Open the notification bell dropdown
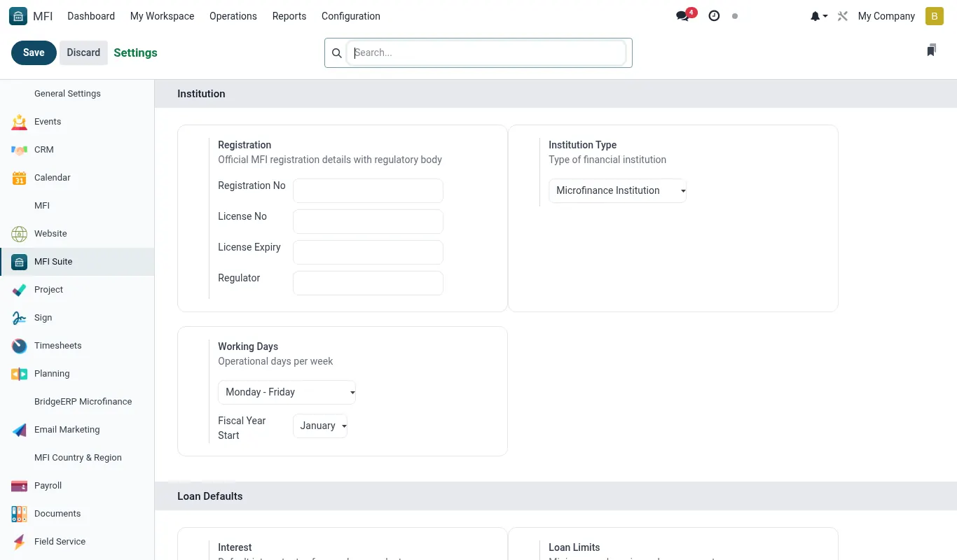Image resolution: width=957 pixels, height=560 pixels. click(819, 16)
